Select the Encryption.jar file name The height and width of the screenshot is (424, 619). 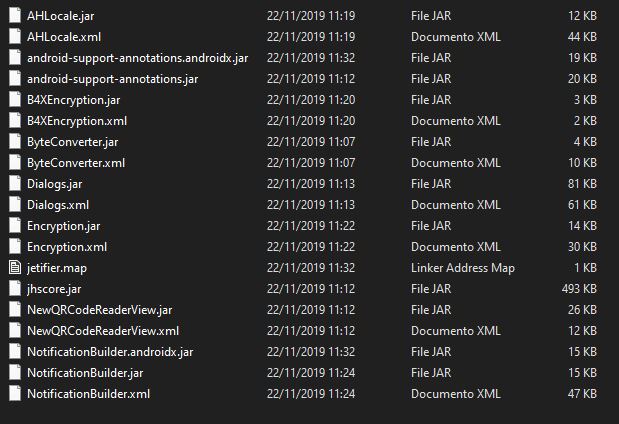(x=64, y=226)
